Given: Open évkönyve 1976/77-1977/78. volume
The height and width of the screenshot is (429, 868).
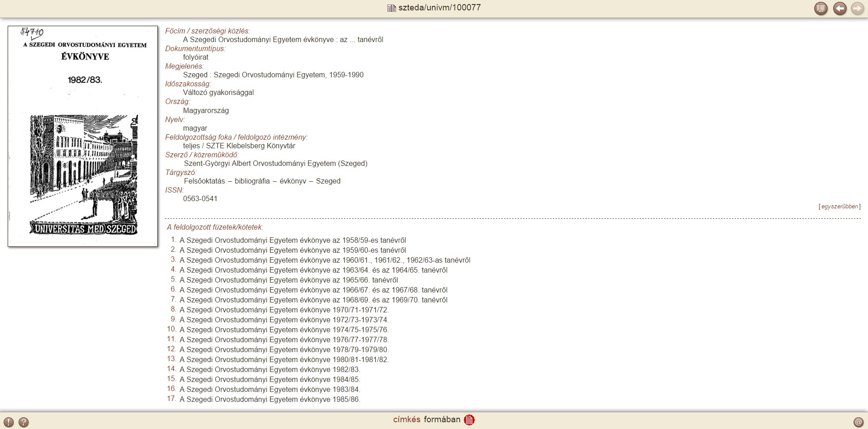Looking at the screenshot, I should pos(284,340).
